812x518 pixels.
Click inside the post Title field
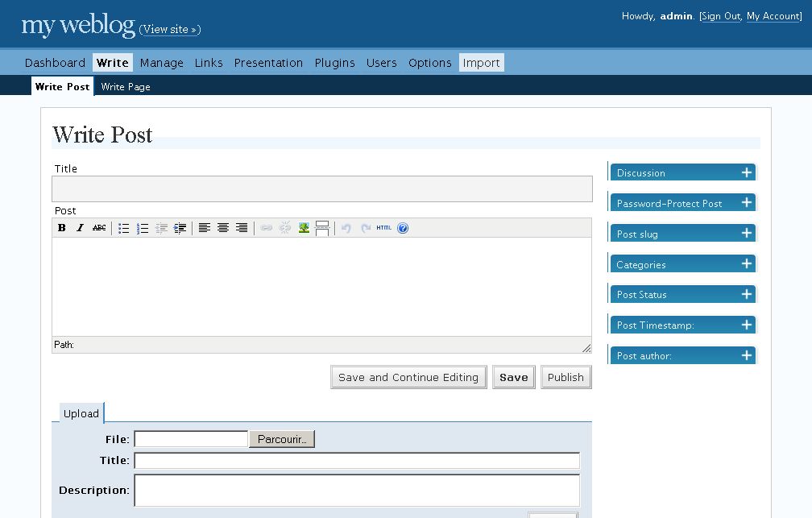click(x=321, y=189)
